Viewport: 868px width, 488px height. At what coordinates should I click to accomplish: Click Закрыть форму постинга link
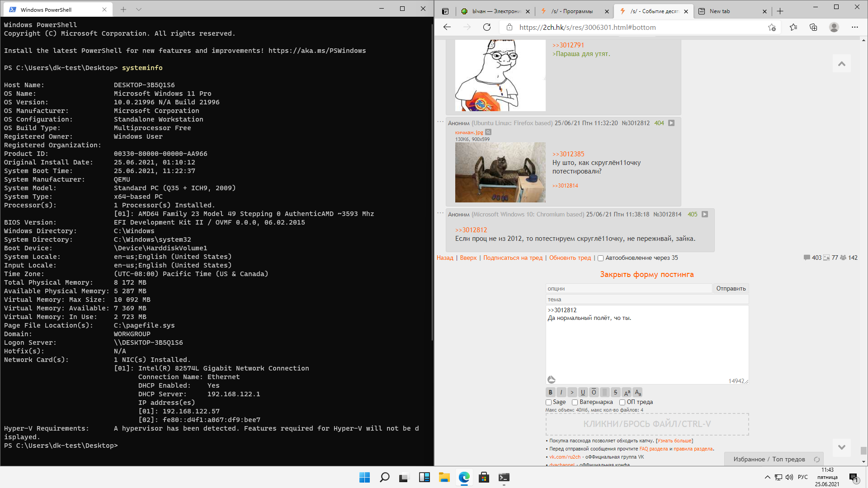tap(646, 274)
